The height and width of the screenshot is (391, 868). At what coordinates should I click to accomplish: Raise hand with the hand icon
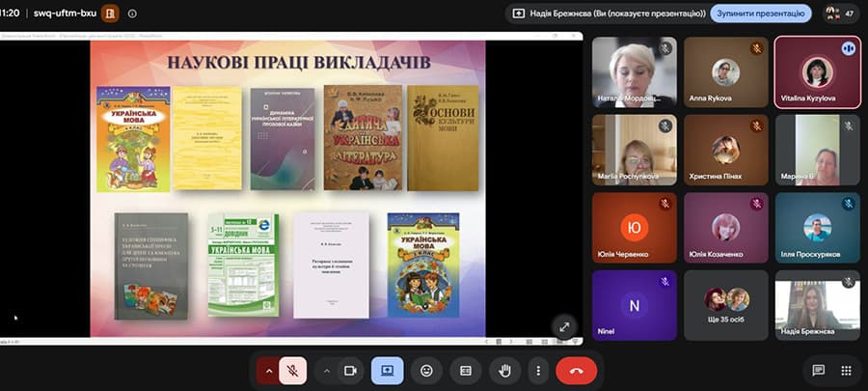point(504,371)
